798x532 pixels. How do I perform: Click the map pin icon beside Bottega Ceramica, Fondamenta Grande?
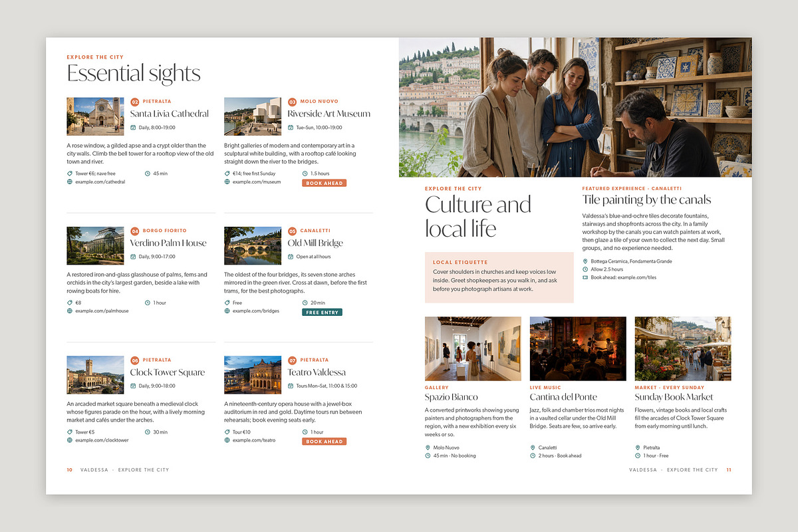[585, 261]
